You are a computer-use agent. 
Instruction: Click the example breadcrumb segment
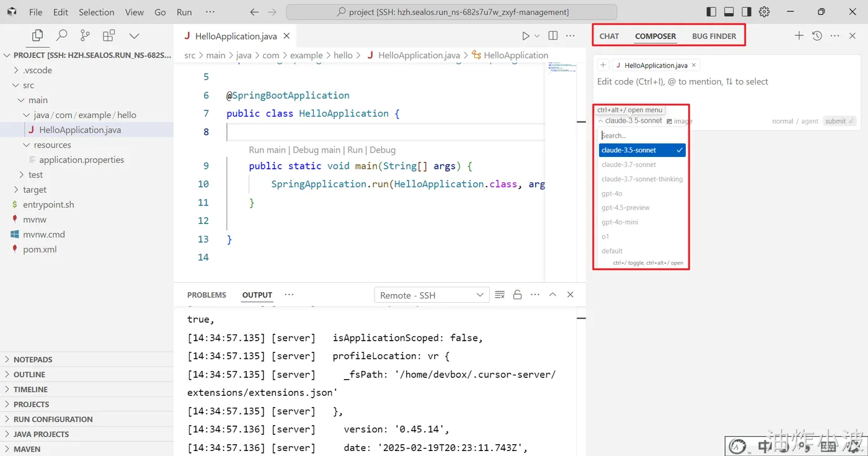306,55
